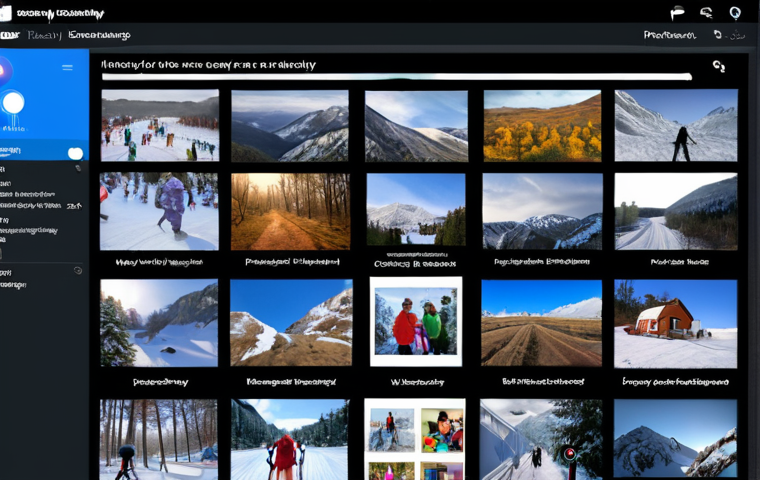The height and width of the screenshot is (480, 760).
Task: Open the autumn forest path photo
Action: 290,212
